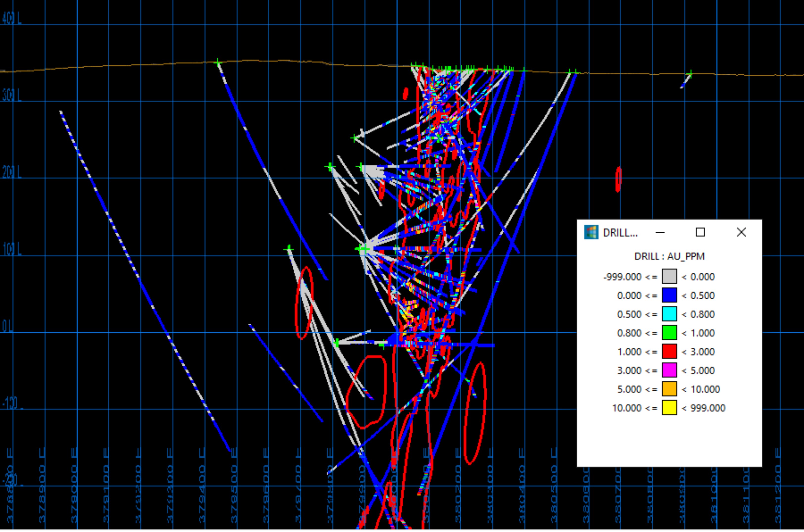This screenshot has width=804, height=532.
Task: Click the DRILL legend window app icon
Action: pos(591,232)
